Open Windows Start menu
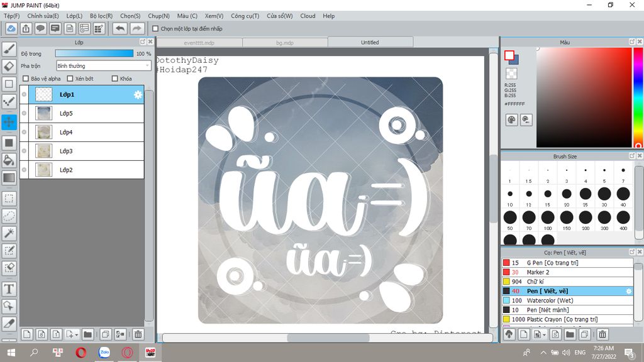The image size is (644, 362). pyautogui.click(x=11, y=352)
